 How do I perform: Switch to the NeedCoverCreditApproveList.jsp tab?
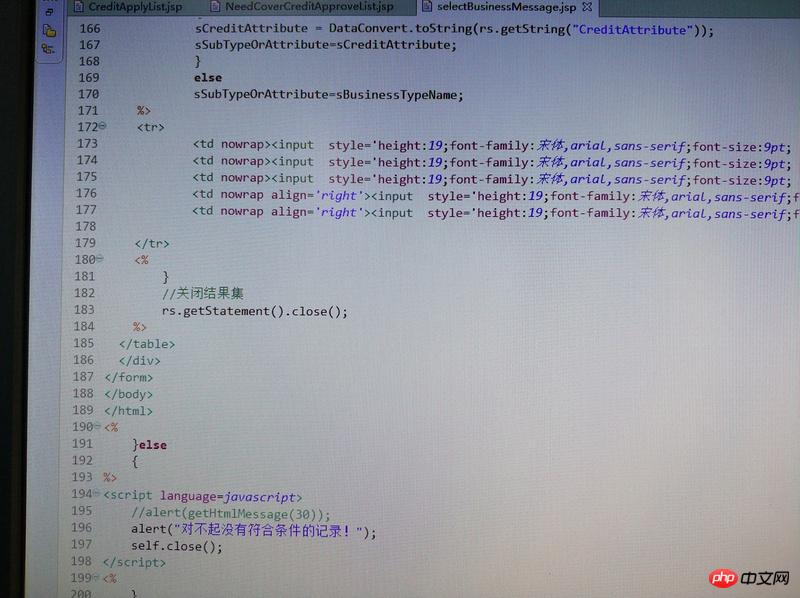pos(310,7)
